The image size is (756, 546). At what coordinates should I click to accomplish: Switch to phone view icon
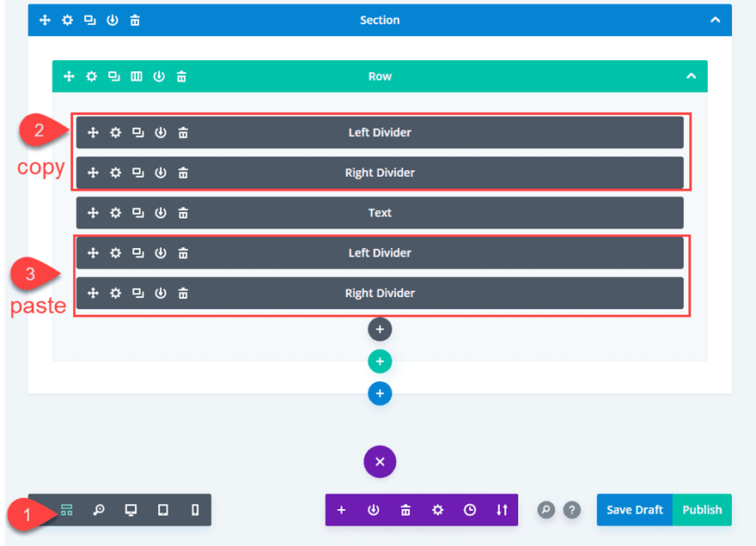195,510
